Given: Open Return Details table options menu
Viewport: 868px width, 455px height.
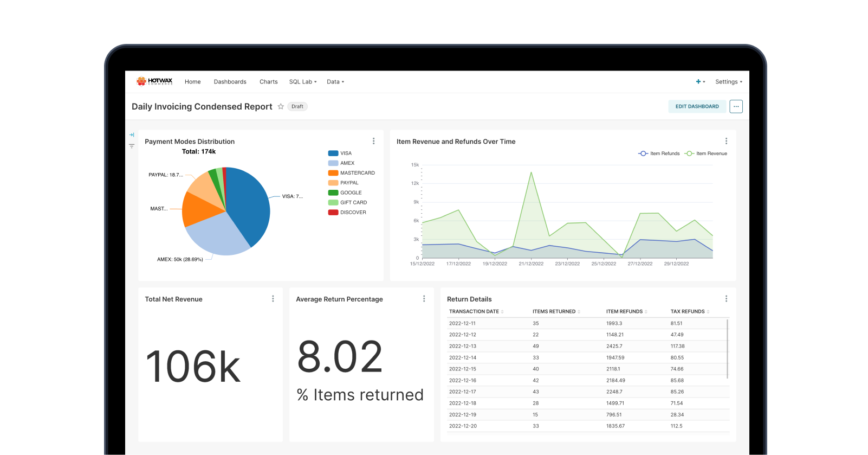Looking at the screenshot, I should pos(726,299).
